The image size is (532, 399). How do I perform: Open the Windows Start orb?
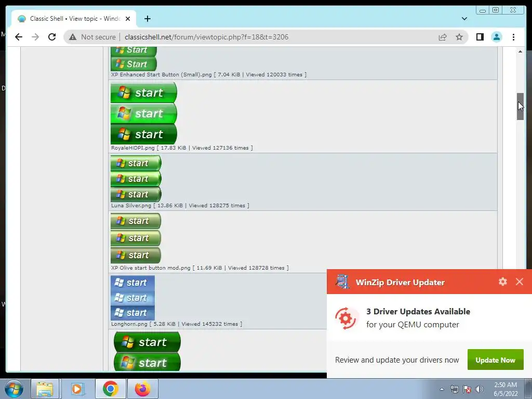(x=14, y=389)
